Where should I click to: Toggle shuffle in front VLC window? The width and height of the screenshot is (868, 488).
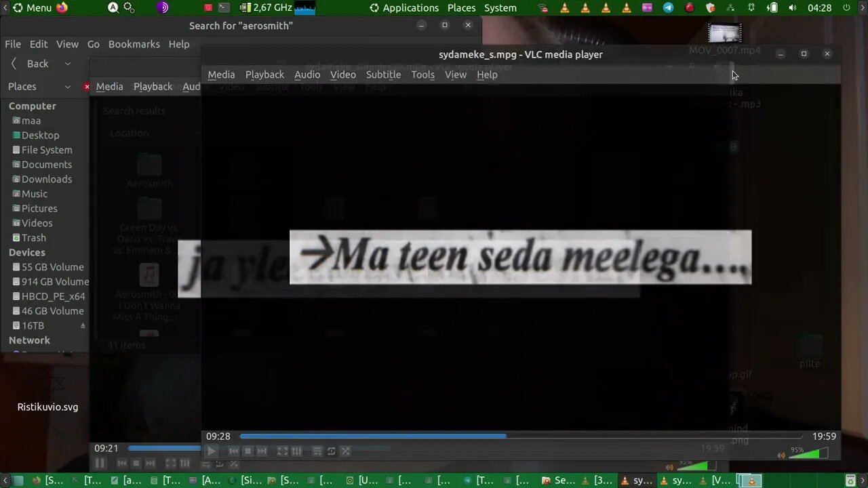345,451
